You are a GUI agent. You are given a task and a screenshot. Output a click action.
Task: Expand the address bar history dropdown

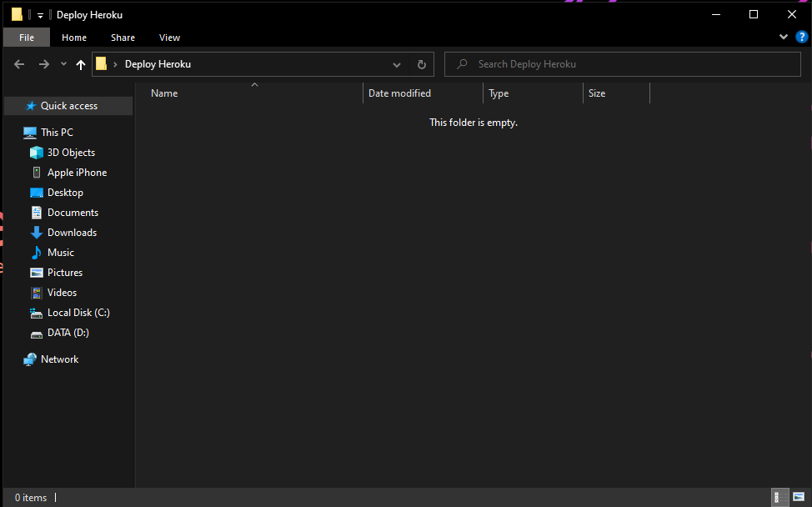(397, 65)
